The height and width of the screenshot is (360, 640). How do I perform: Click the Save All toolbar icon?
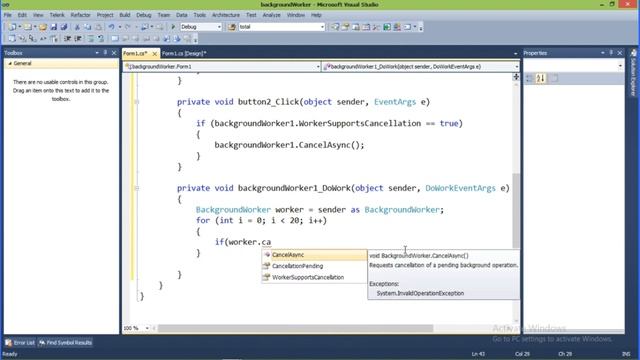[64, 27]
